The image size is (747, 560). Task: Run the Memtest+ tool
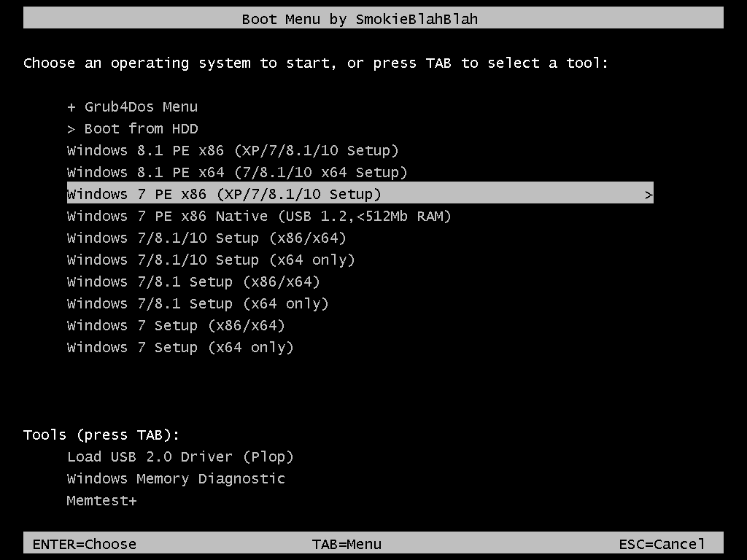click(101, 501)
